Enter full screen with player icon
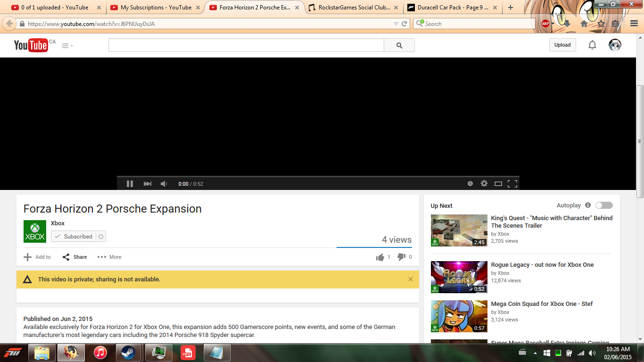Screen dimensions: 644x362 point(512,184)
